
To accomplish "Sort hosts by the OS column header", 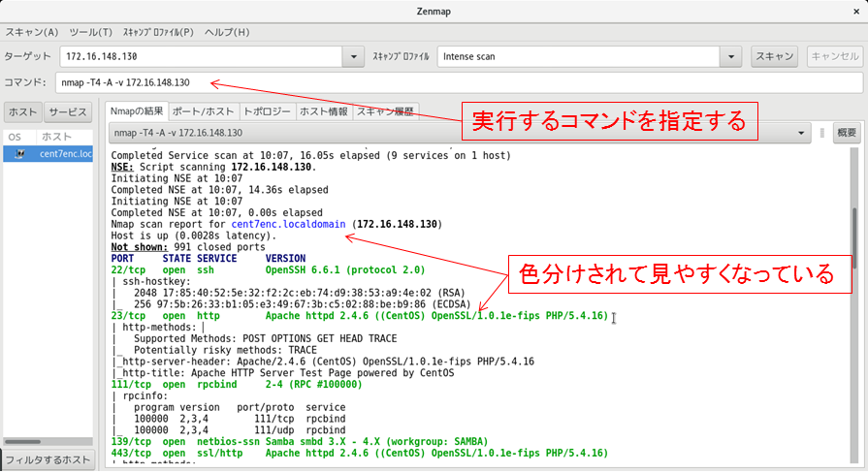I will pos(18,137).
